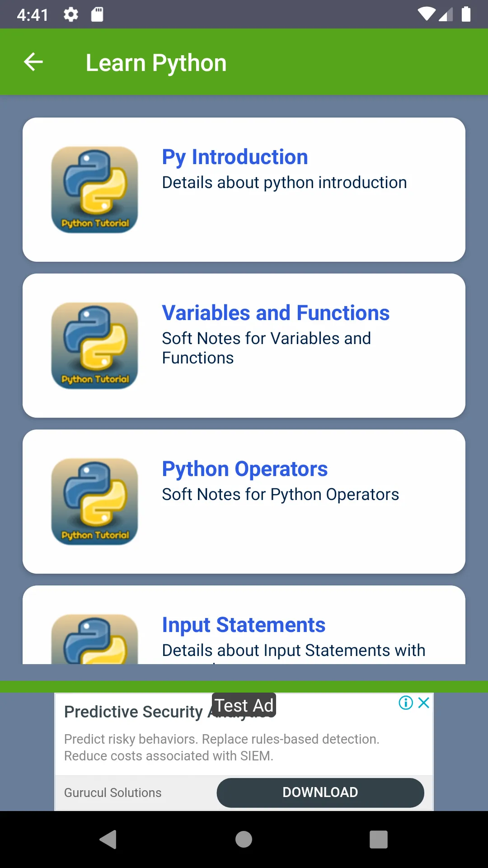Go back using the header arrow
Viewport: 488px width, 868px height.
pos(33,62)
